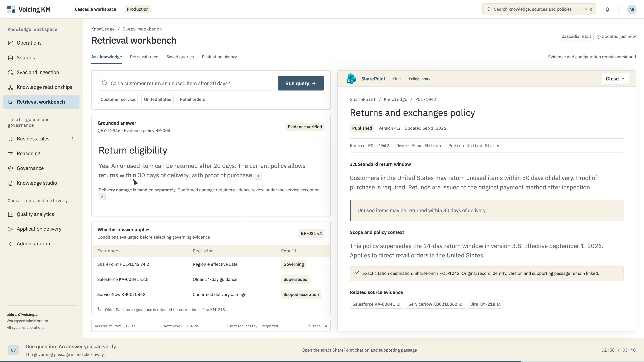The height and width of the screenshot is (362, 644).
Task: Click the Evidence verified badge
Action: tap(305, 127)
